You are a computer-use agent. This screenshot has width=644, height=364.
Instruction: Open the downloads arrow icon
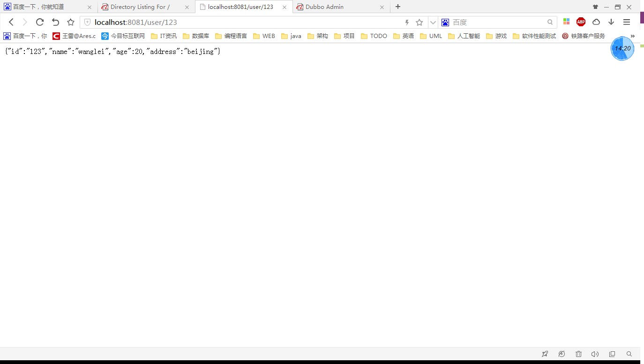pos(611,22)
